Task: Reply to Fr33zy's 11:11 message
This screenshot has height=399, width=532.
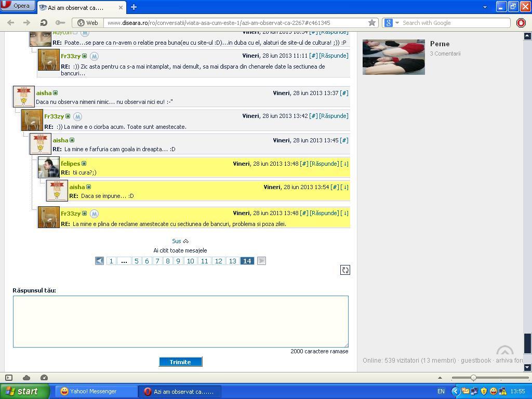Action: (x=334, y=56)
